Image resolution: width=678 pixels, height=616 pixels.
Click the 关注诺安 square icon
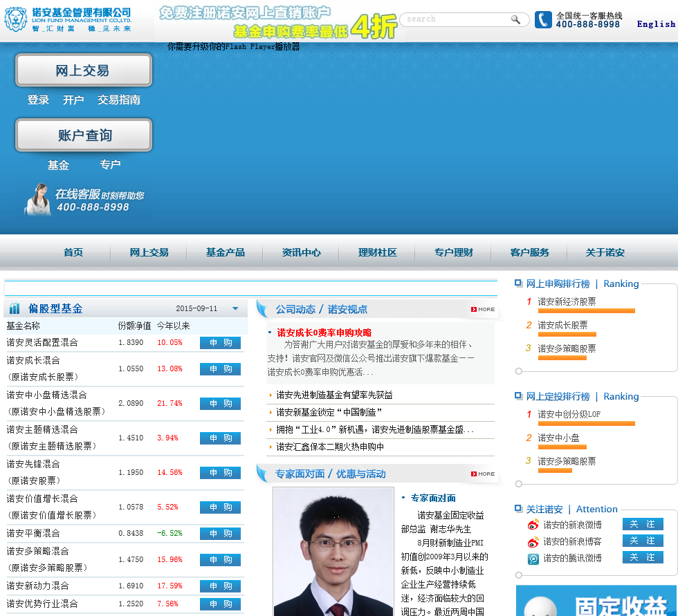pos(518,508)
